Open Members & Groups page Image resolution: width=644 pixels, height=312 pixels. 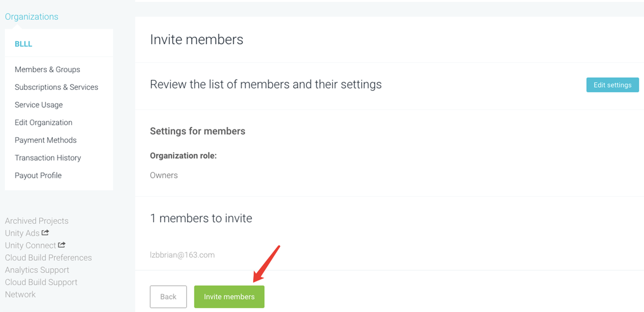(x=47, y=69)
